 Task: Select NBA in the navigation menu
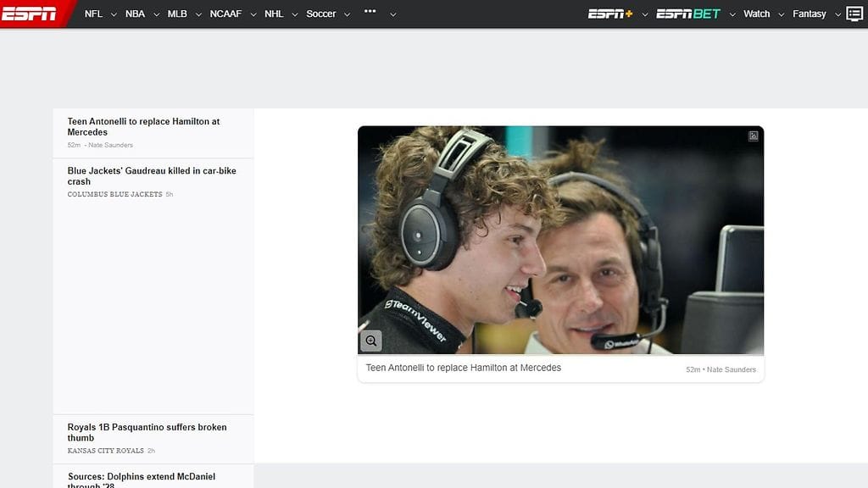click(x=134, y=14)
